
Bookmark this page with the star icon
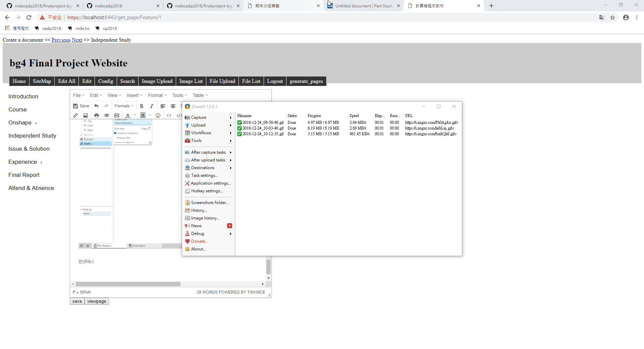click(612, 17)
